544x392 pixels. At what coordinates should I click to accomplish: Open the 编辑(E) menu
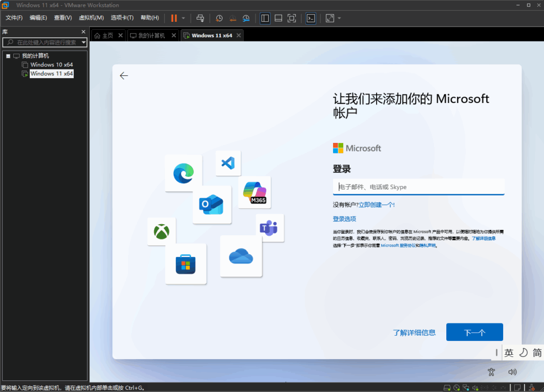(38, 18)
